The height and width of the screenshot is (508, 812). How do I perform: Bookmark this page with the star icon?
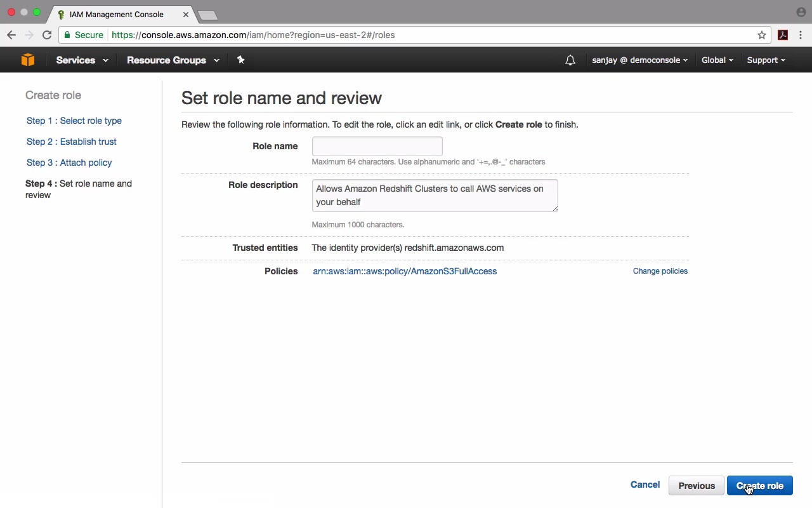(762, 35)
